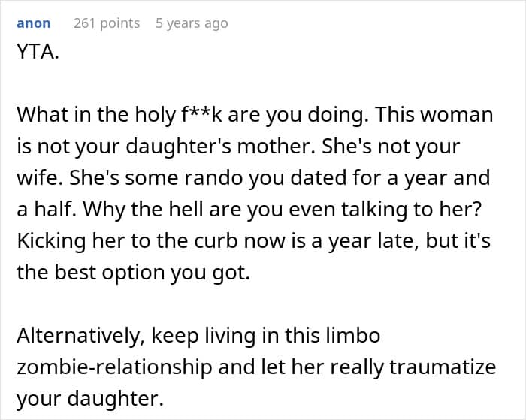
Task: Open the anon username profile link
Action: pos(34,23)
